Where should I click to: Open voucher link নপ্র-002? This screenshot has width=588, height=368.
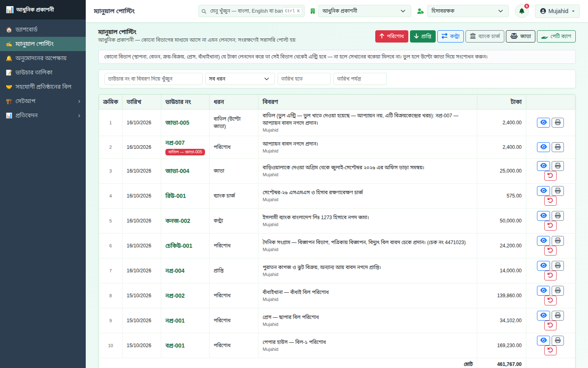(x=175, y=296)
